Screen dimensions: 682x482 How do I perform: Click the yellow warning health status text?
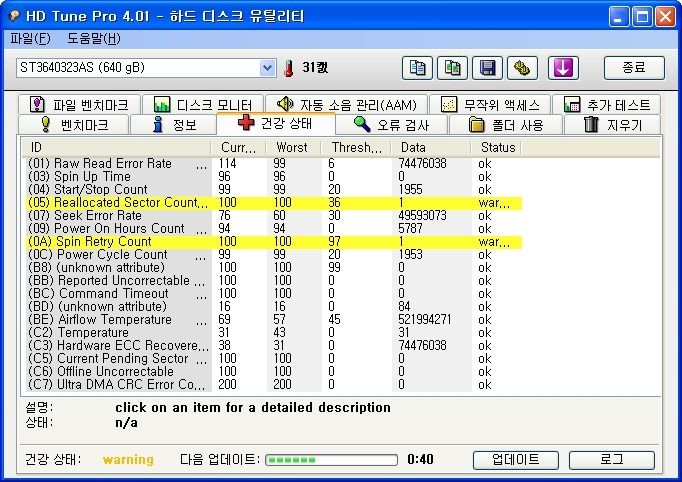(x=128, y=460)
